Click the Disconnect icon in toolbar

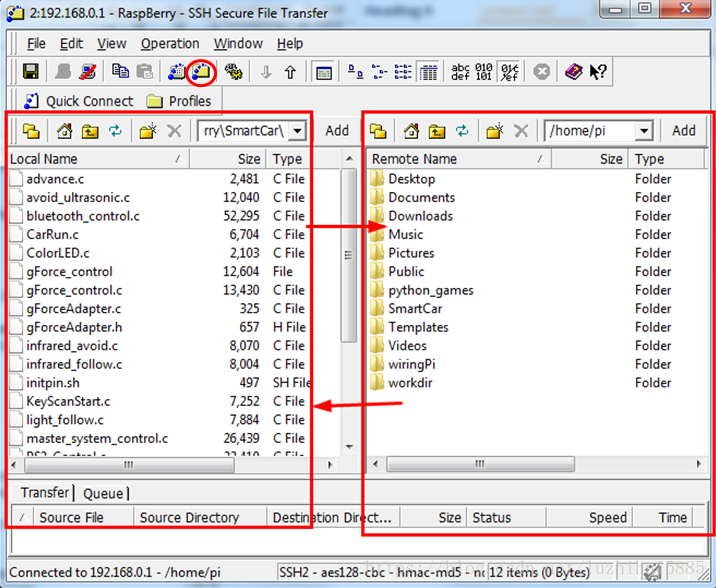click(x=87, y=72)
